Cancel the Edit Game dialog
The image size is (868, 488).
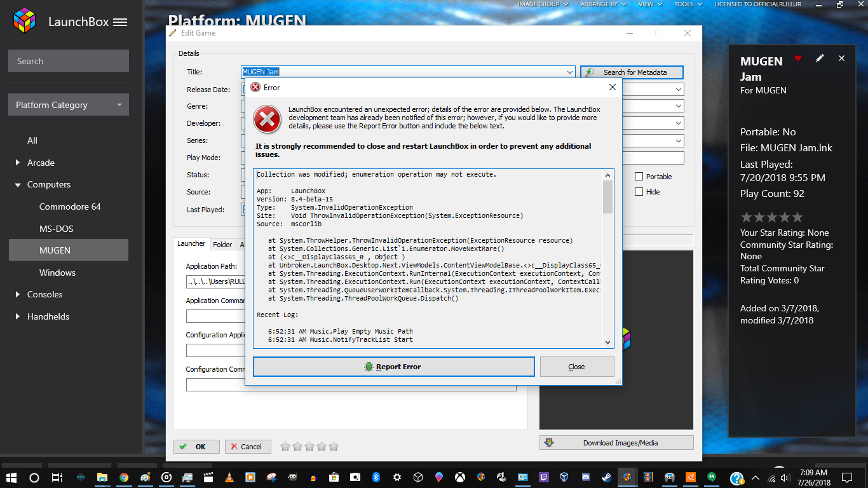pos(248,447)
